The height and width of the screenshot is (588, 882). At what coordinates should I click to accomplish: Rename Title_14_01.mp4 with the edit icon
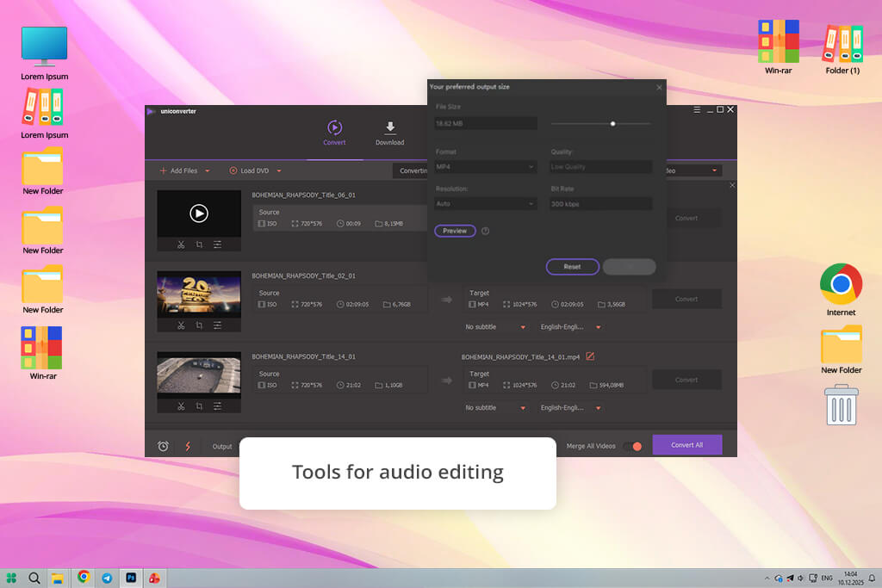590,356
